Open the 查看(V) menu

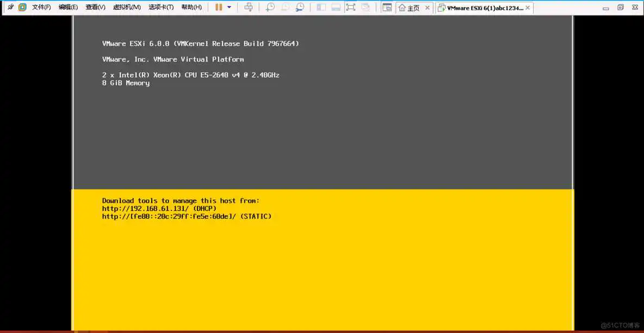tap(95, 8)
